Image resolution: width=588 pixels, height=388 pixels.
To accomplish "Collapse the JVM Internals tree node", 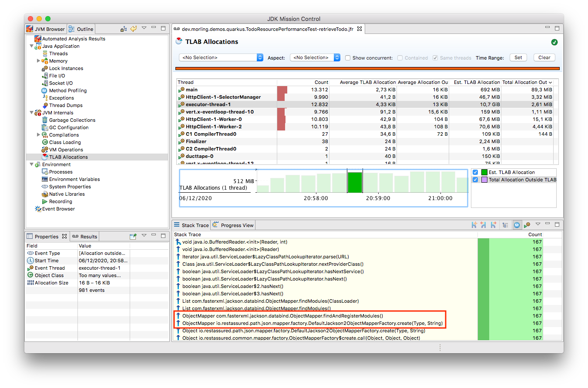I will pos(31,113).
